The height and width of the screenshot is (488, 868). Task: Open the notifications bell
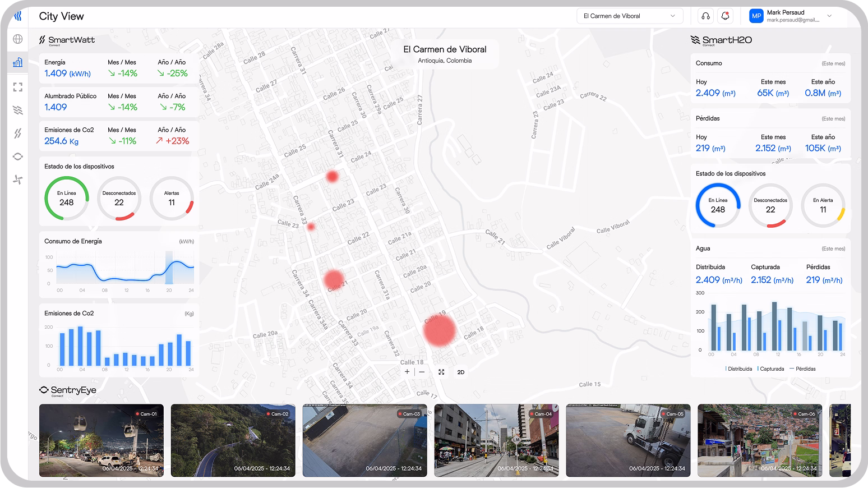tap(725, 16)
